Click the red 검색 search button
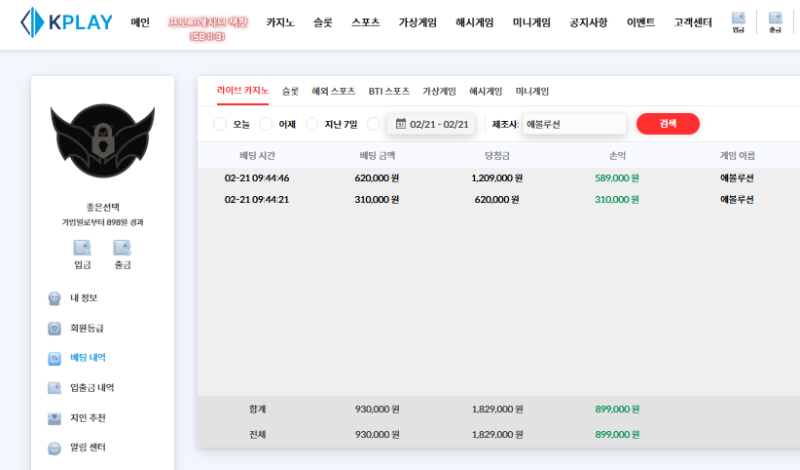The width and height of the screenshot is (800, 470). click(x=668, y=123)
